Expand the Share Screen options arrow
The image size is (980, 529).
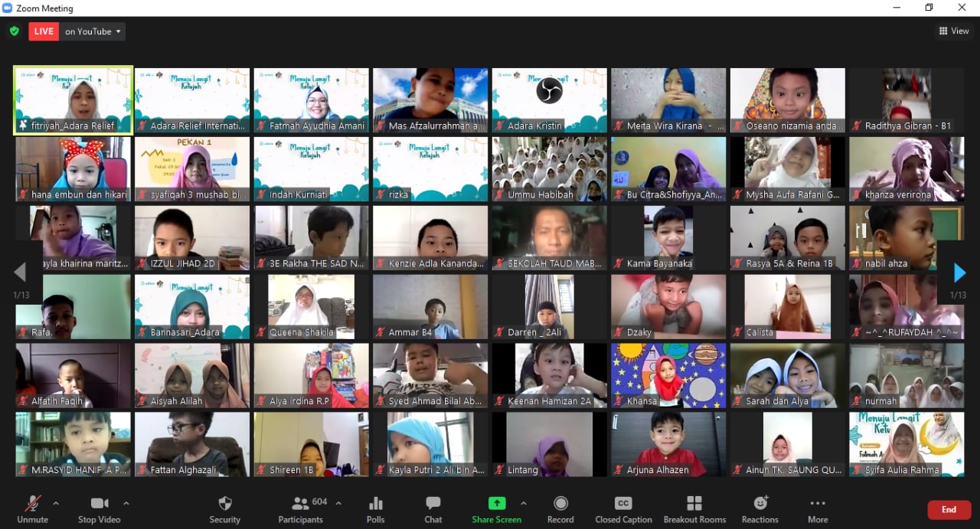(524, 503)
